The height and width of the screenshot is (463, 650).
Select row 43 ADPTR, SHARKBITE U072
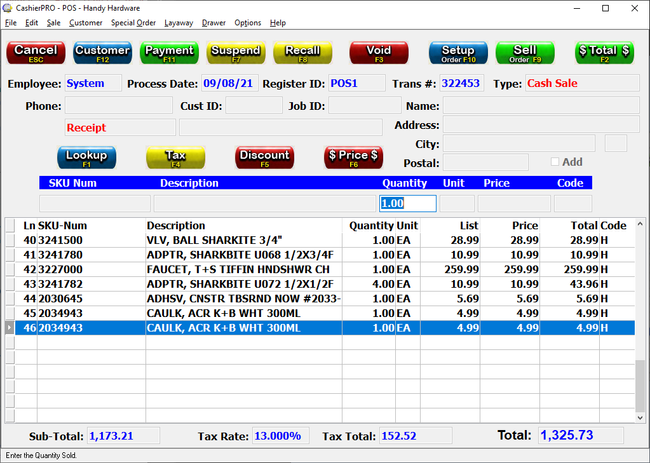(x=325, y=284)
